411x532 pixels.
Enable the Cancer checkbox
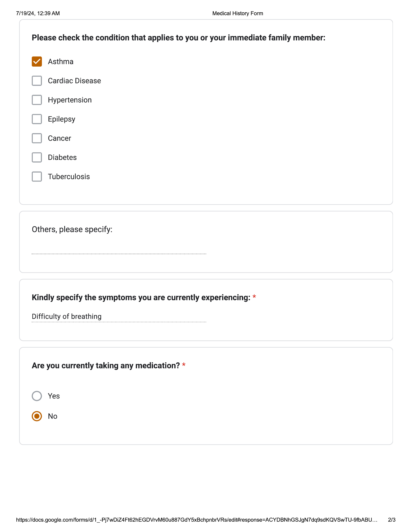[x=37, y=138]
